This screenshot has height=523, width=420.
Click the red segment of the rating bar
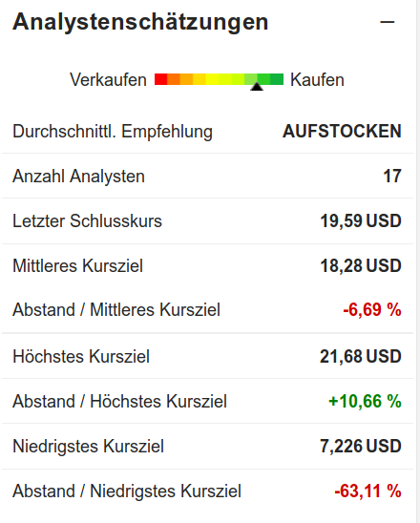point(160,79)
